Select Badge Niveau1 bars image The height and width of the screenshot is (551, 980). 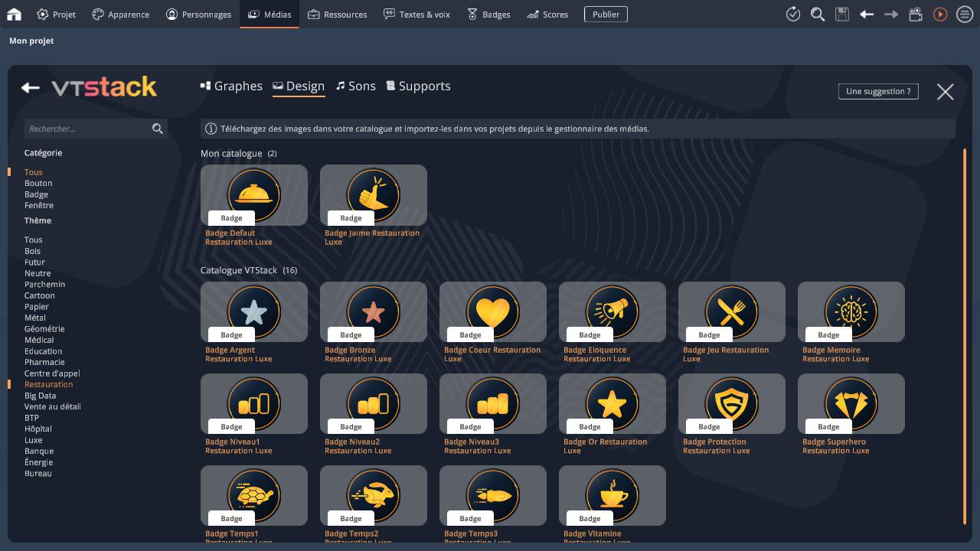pos(254,403)
